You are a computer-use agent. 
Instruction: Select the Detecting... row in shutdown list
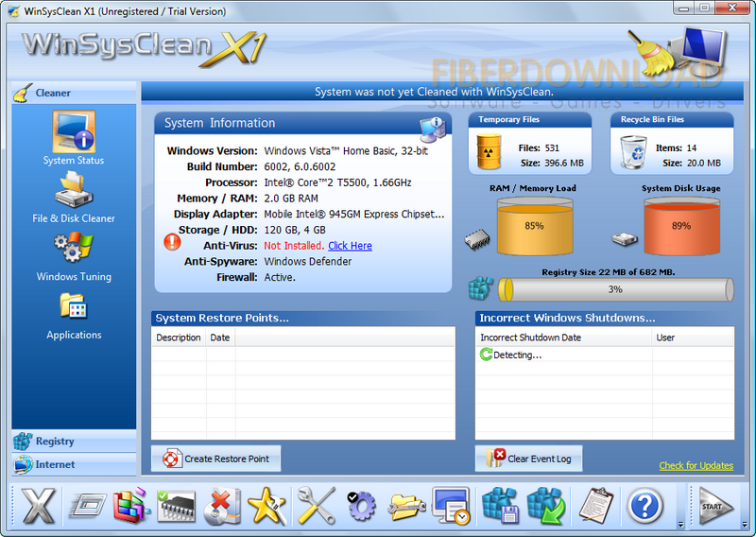pos(605,355)
